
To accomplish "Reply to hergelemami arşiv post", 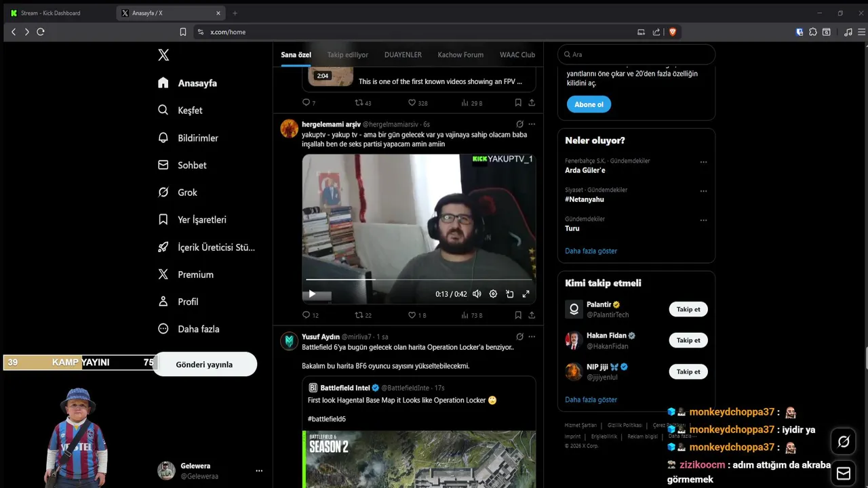I will tap(306, 315).
